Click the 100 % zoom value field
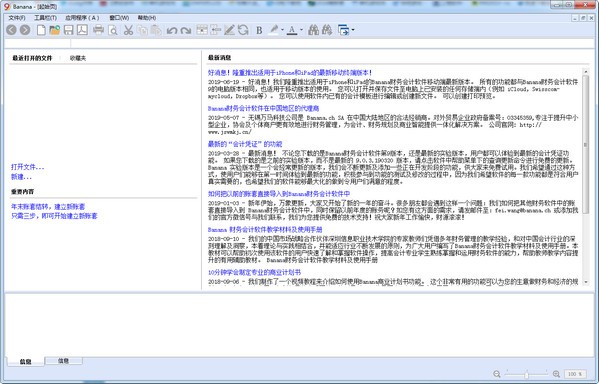This screenshot has height=384, width=599. coord(575,374)
